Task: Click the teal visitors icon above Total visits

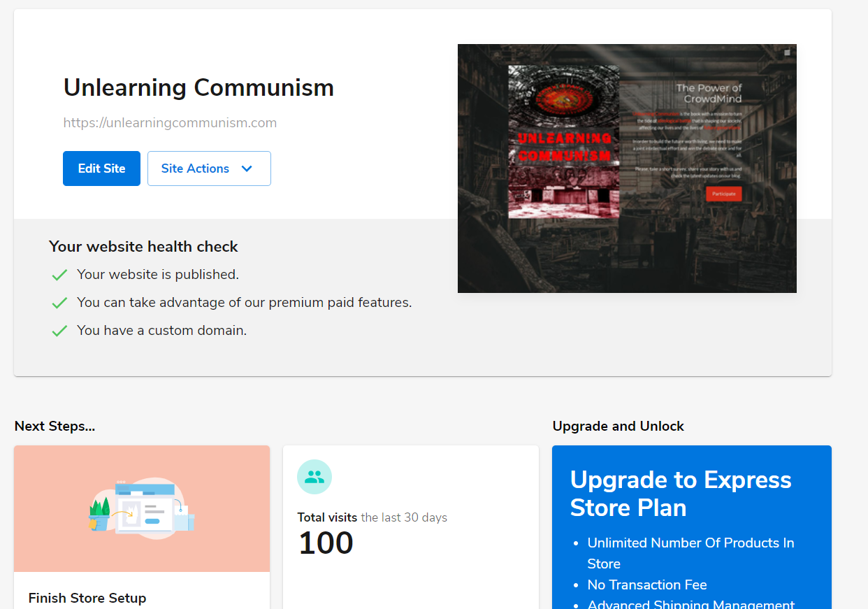Action: pos(314,476)
